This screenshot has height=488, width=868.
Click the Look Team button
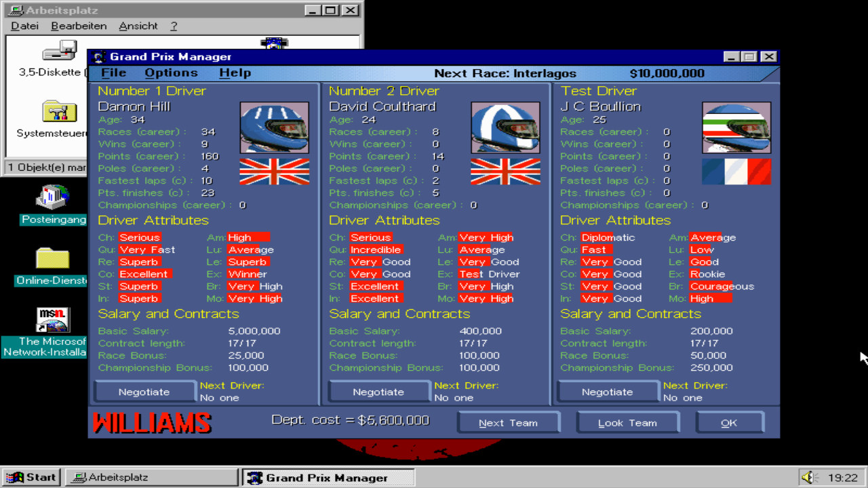tap(627, 422)
